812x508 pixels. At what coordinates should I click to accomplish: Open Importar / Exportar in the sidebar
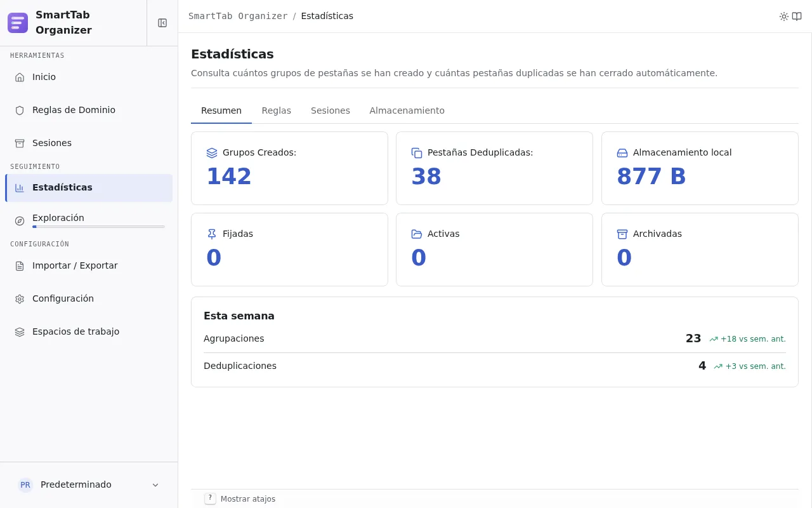pos(89,265)
